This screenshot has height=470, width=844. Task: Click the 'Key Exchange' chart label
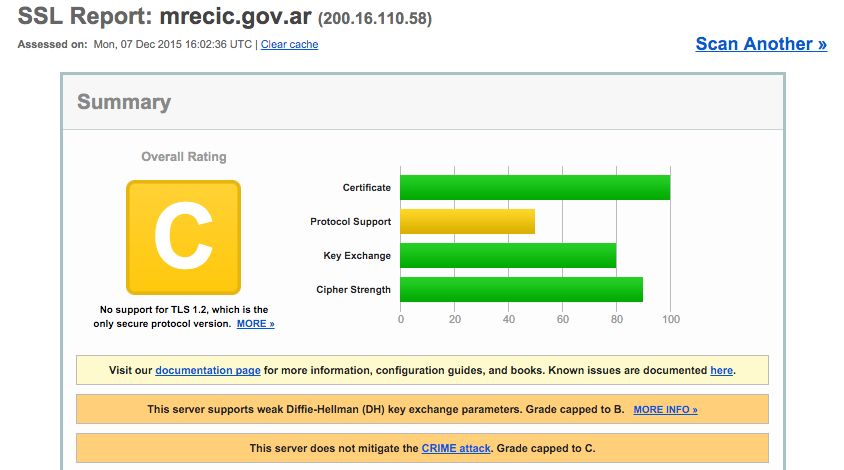pos(357,255)
